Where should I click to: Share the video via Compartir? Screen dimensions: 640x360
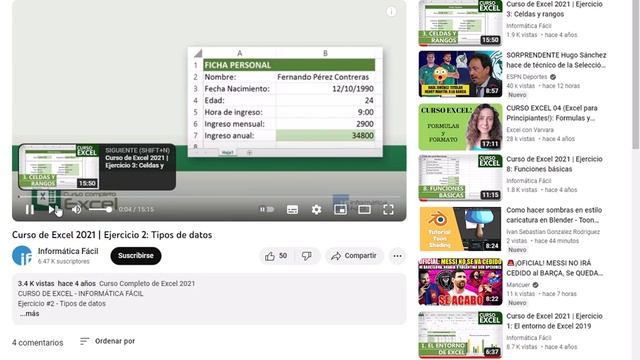coord(354,256)
